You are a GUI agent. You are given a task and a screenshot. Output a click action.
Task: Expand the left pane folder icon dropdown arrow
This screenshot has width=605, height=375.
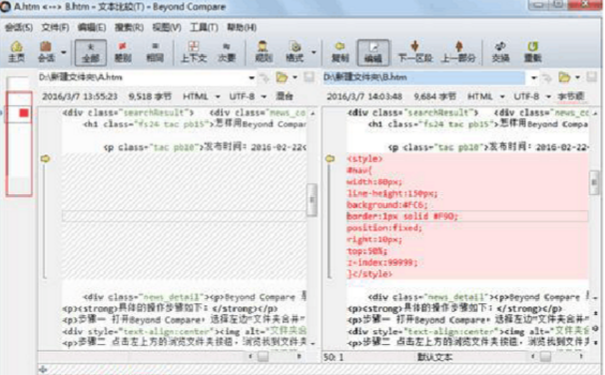[295, 78]
